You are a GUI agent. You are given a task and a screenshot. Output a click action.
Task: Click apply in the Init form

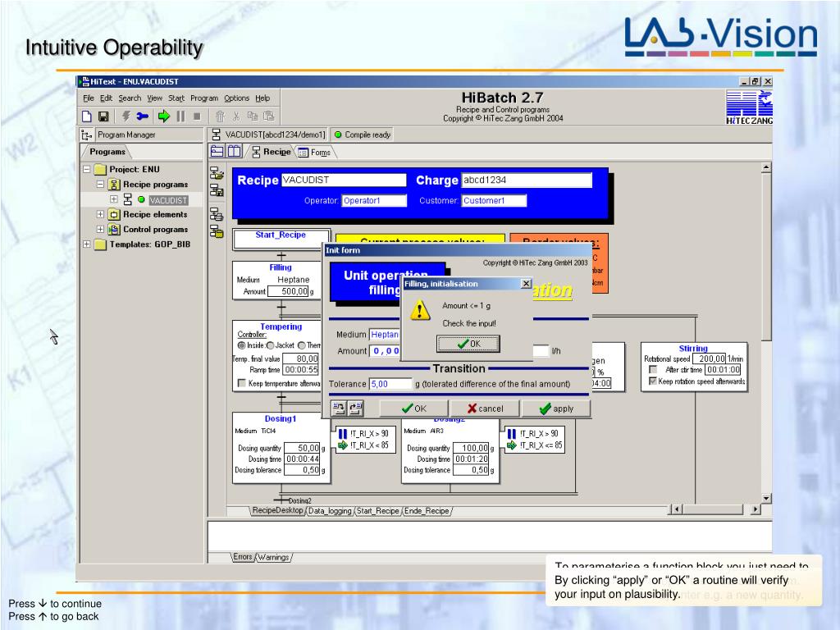pyautogui.click(x=556, y=409)
